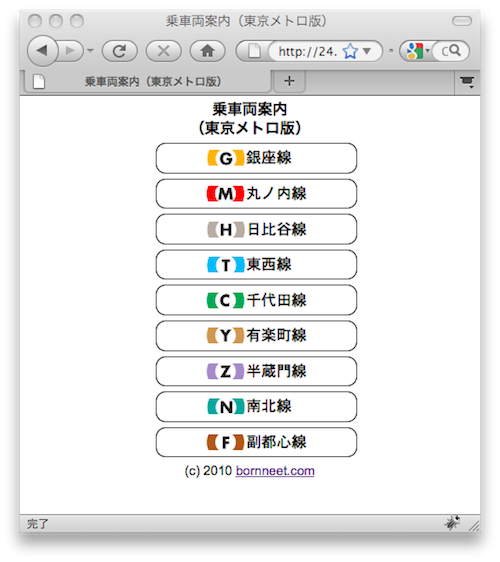Image resolution: width=500 pixels, height=562 pixels.
Task: Click the Forward navigation arrow
Action: coord(71,51)
